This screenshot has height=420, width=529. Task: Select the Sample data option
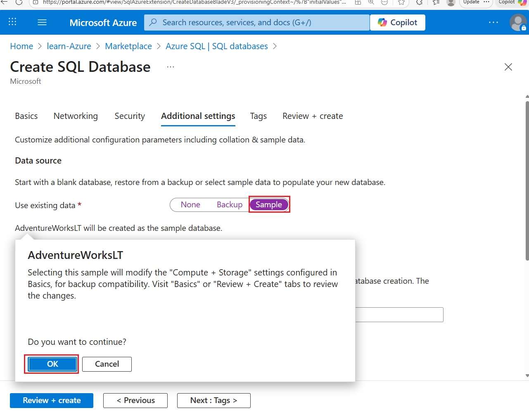click(x=269, y=205)
